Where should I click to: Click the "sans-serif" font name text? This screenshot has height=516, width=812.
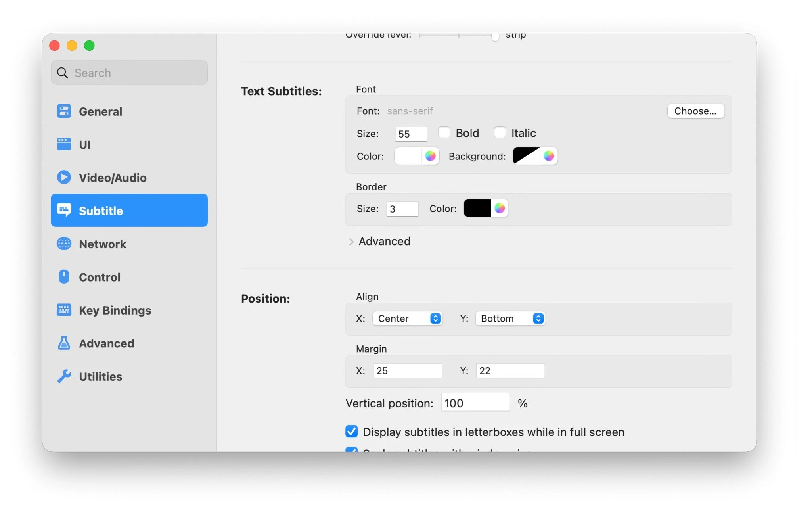click(410, 111)
